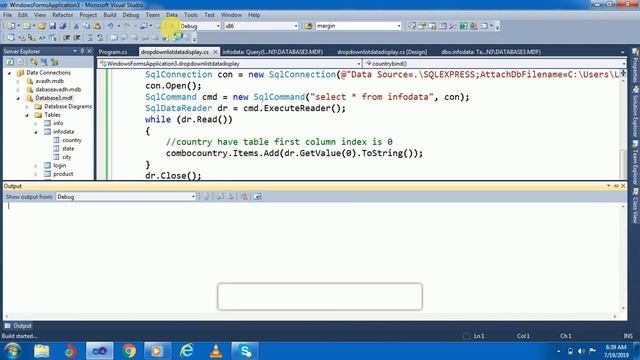Comment out selected lines icon

90,38
